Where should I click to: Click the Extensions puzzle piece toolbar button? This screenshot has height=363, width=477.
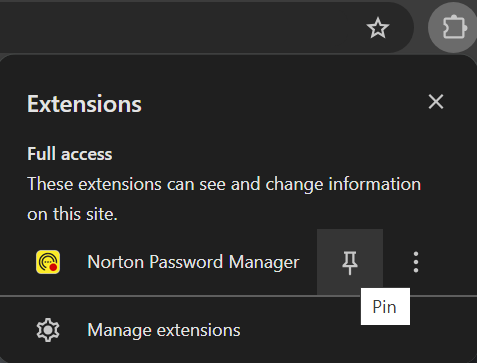click(454, 28)
